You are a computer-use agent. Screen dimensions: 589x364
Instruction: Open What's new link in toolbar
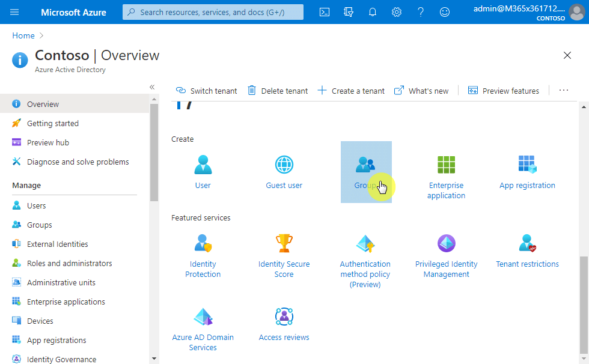pos(421,91)
